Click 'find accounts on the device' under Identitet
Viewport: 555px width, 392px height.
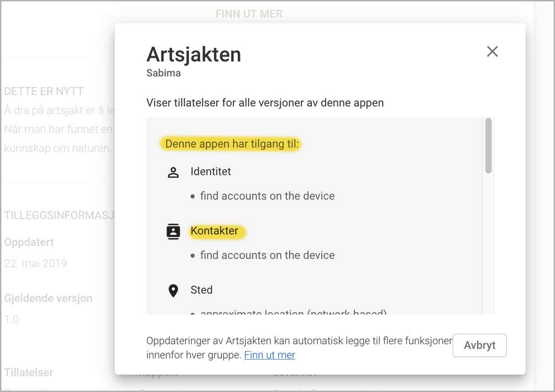267,196
